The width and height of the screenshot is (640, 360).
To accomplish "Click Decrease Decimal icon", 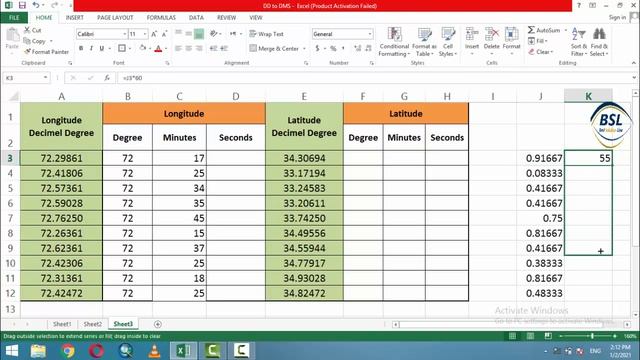I will coord(368,48).
